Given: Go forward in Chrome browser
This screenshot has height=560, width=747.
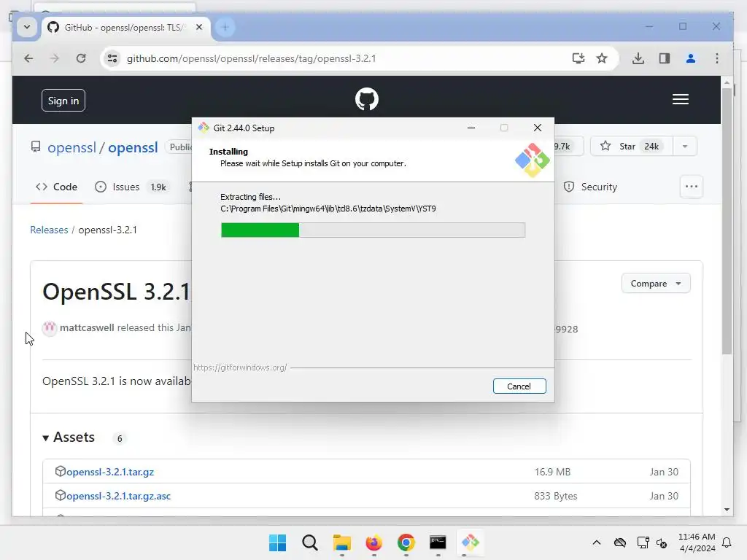Looking at the screenshot, I should coord(55,58).
